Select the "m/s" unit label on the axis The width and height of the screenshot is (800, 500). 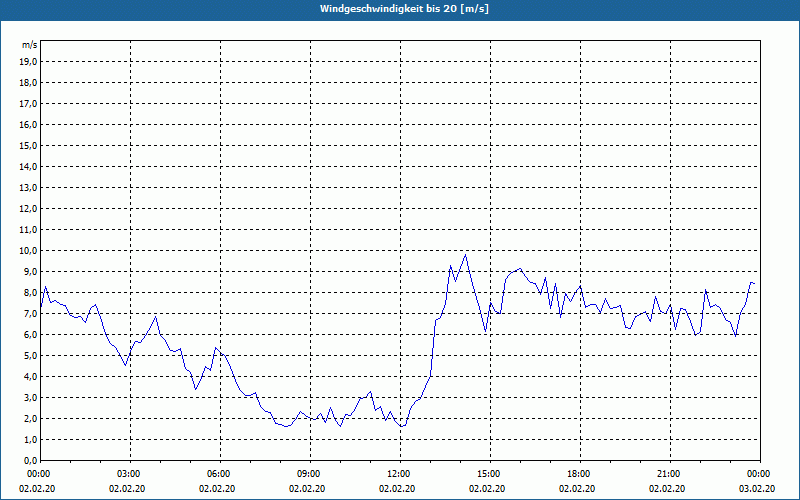[x=30, y=45]
